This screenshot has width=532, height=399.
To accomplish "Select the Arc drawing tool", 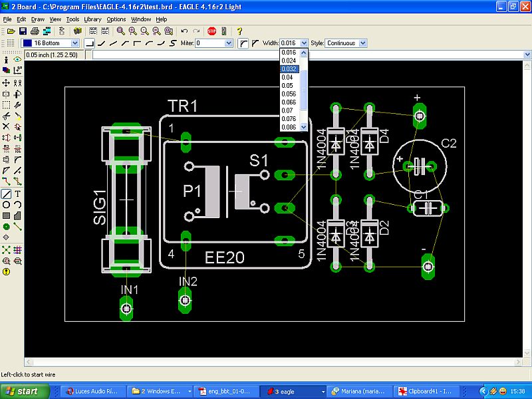I will point(18,205).
